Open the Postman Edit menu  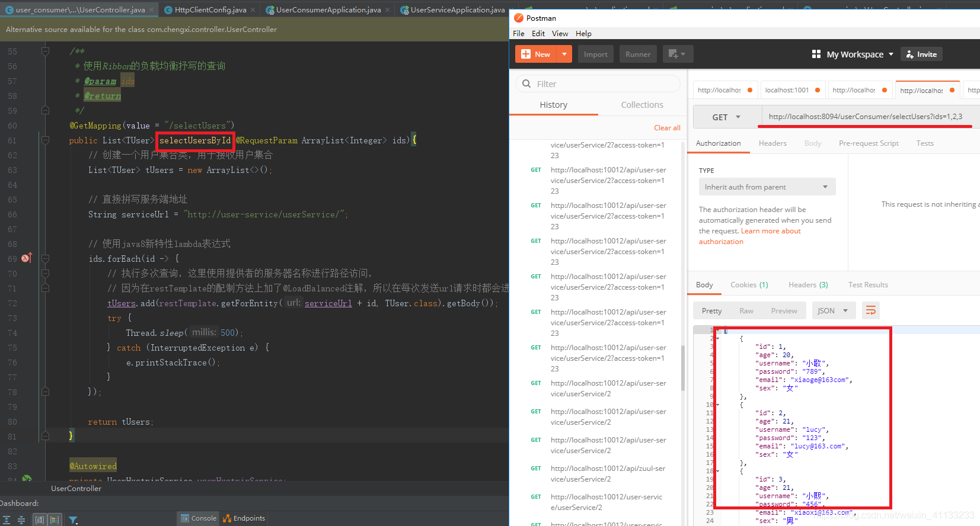pos(538,34)
